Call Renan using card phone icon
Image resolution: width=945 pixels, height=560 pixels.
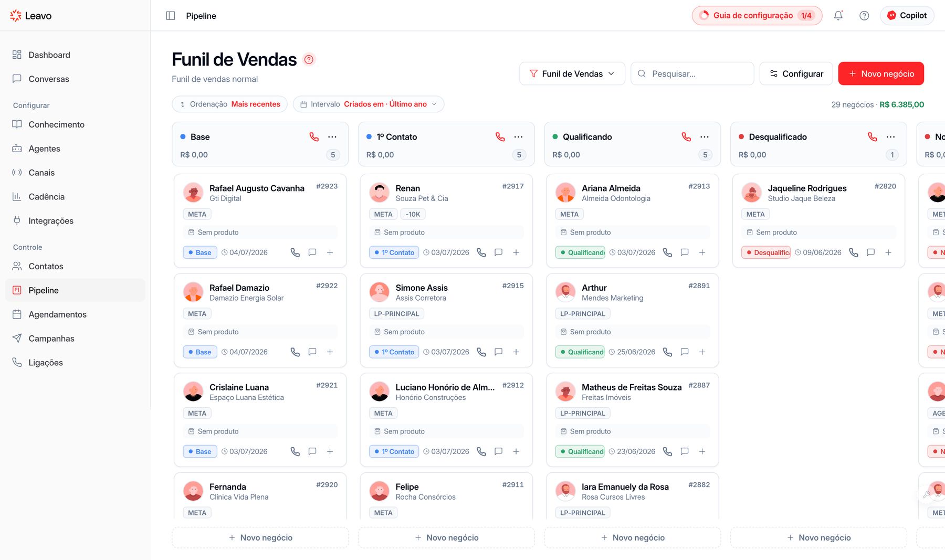(481, 252)
